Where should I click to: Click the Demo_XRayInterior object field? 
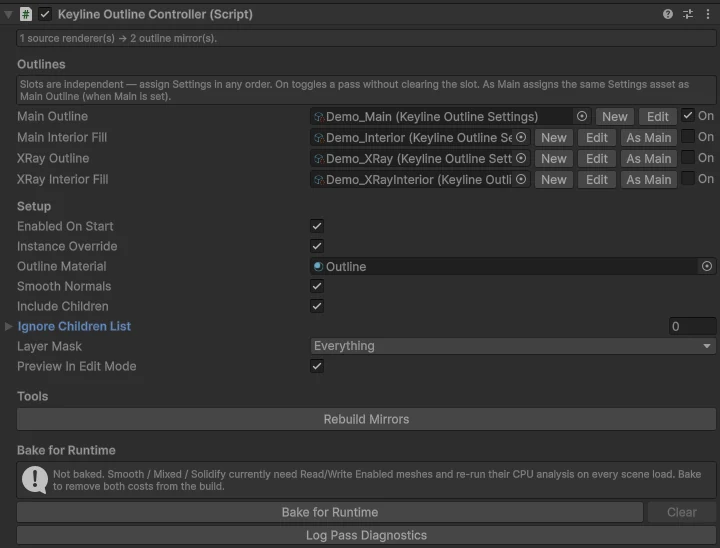pos(420,180)
